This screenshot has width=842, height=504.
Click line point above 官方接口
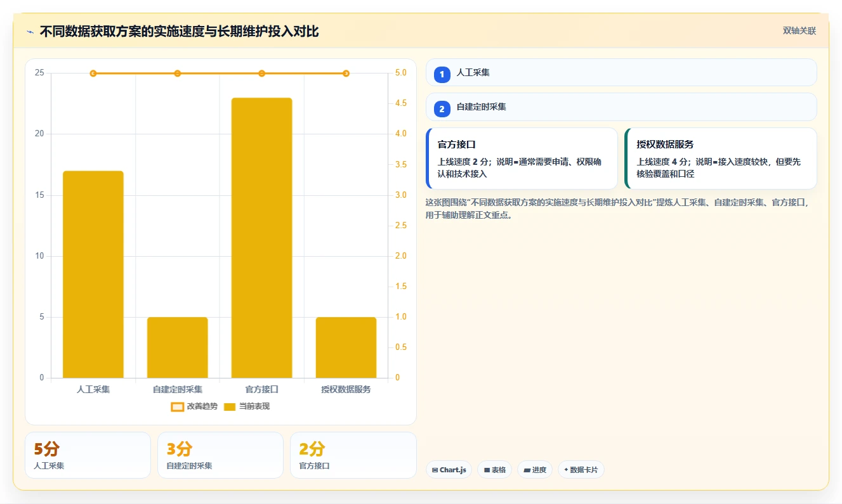261,74
